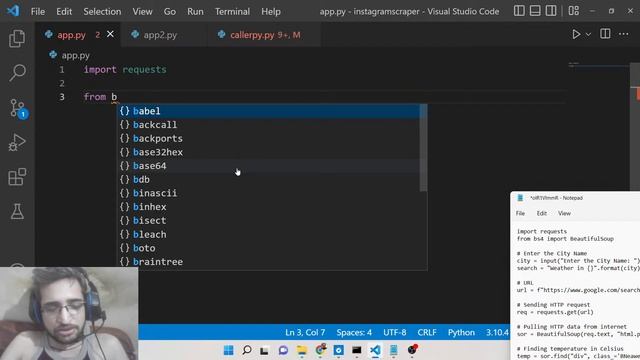The width and height of the screenshot is (640, 360).
Task: Open Notepad Edit menu
Action: click(x=542, y=213)
